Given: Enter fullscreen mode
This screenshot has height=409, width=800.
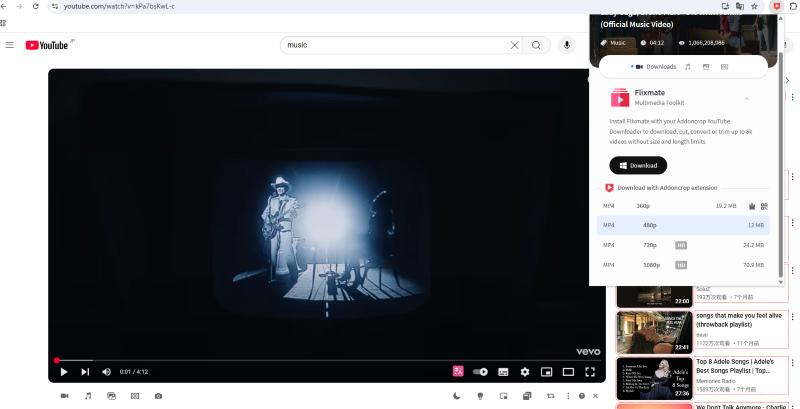Looking at the screenshot, I should click(590, 372).
